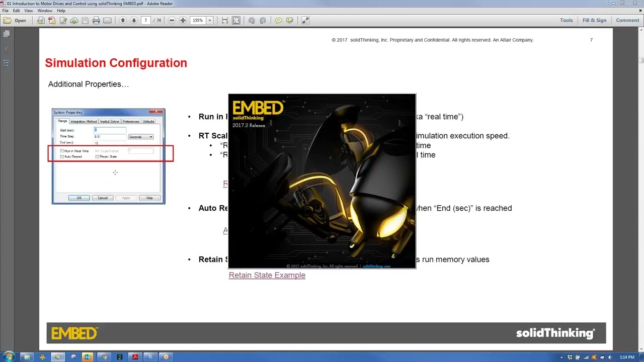Select the highlight text tool icon
644x362 pixels.
pos(289,21)
